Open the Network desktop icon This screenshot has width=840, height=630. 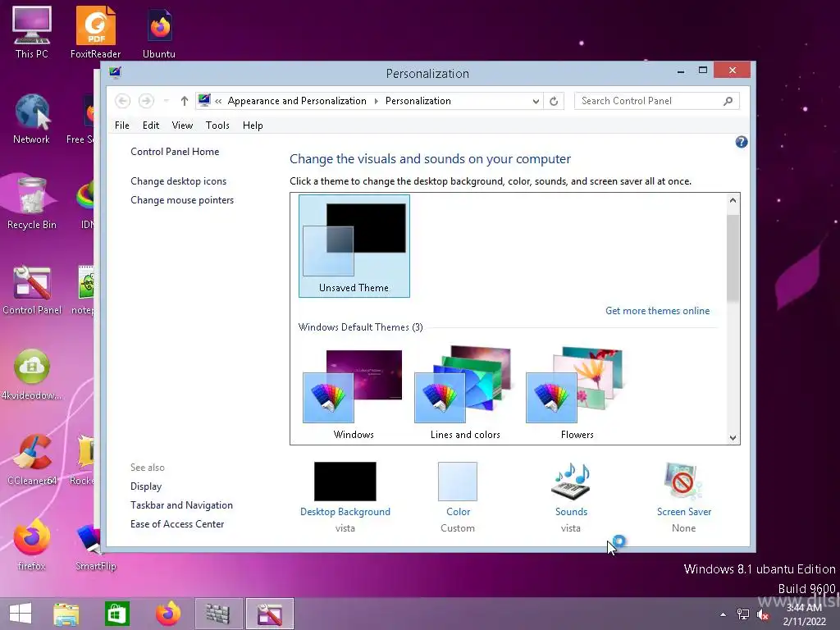point(32,118)
